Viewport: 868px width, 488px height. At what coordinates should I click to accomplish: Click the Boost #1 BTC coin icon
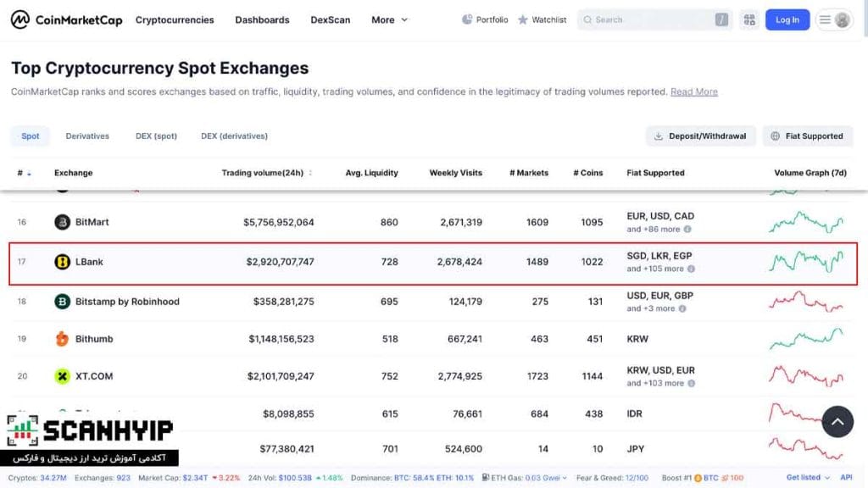pyautogui.click(x=698, y=478)
